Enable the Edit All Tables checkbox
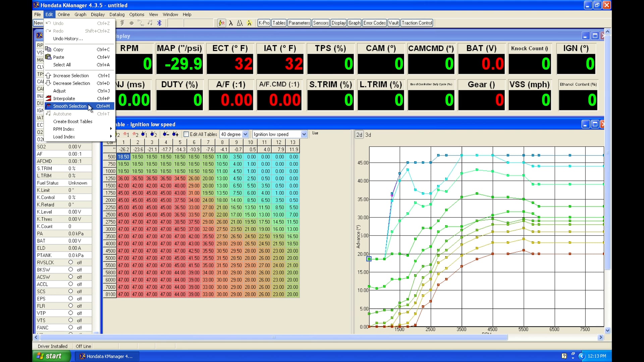Image resolution: width=644 pixels, height=362 pixels. click(186, 134)
